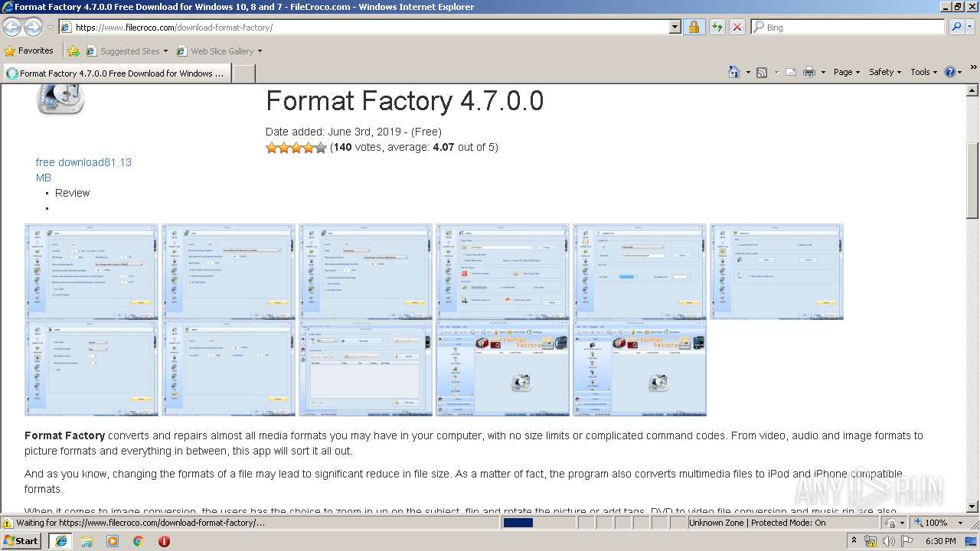The image size is (980, 551).
Task: Click the taskbar clock 6:30 PM
Action: (x=940, y=541)
